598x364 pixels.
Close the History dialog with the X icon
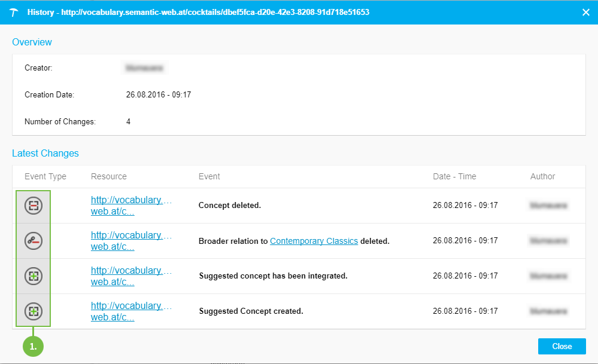(585, 13)
